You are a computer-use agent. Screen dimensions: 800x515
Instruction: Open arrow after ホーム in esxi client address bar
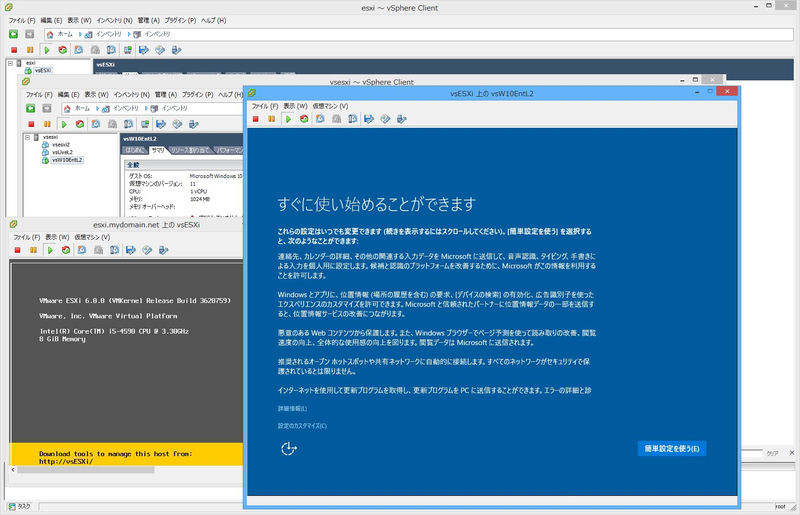[80, 34]
